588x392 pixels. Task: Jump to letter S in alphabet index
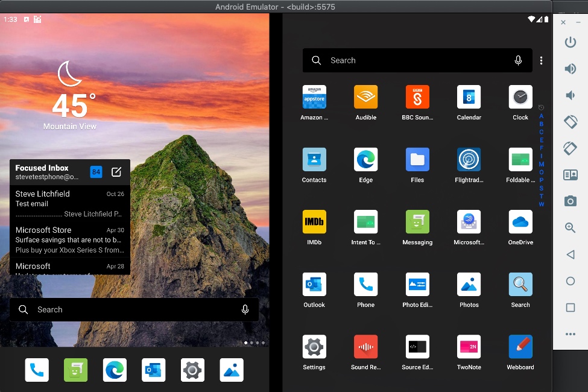tap(541, 188)
